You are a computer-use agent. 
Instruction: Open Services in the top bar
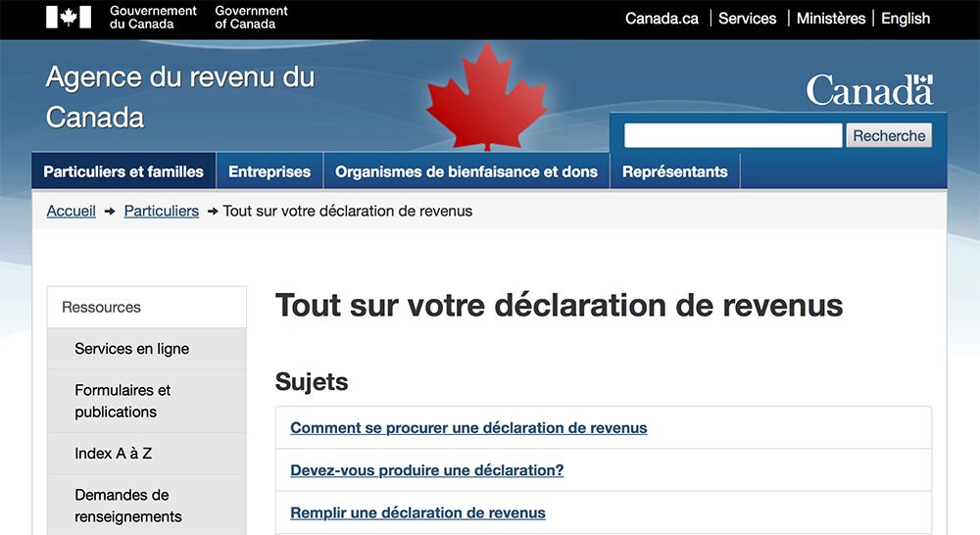tap(747, 19)
